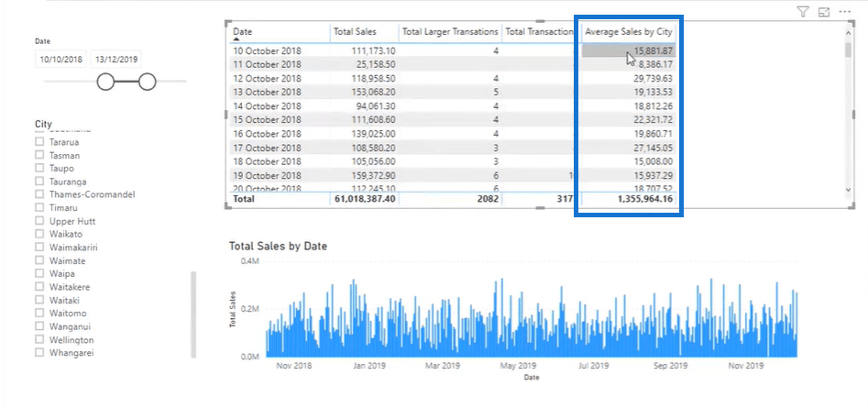Sort by the Date column's ascending arrow
Image resolution: width=868 pixels, height=408 pixels.
pos(236,39)
